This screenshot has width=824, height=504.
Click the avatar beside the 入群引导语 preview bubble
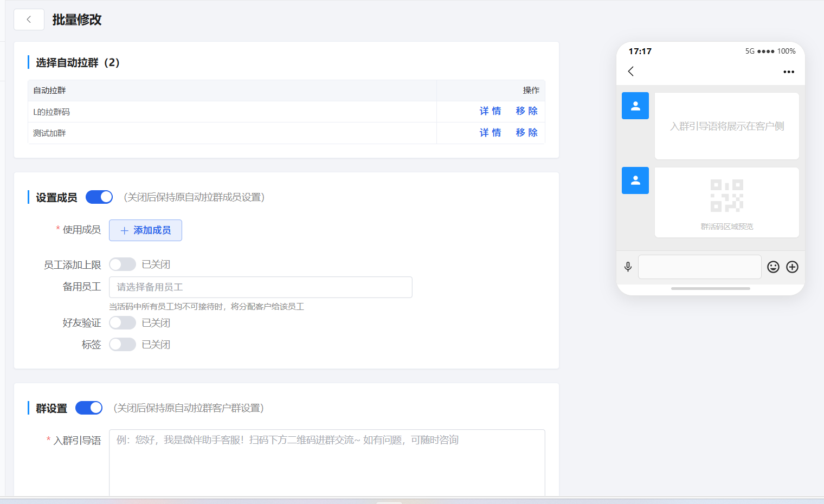click(x=635, y=106)
